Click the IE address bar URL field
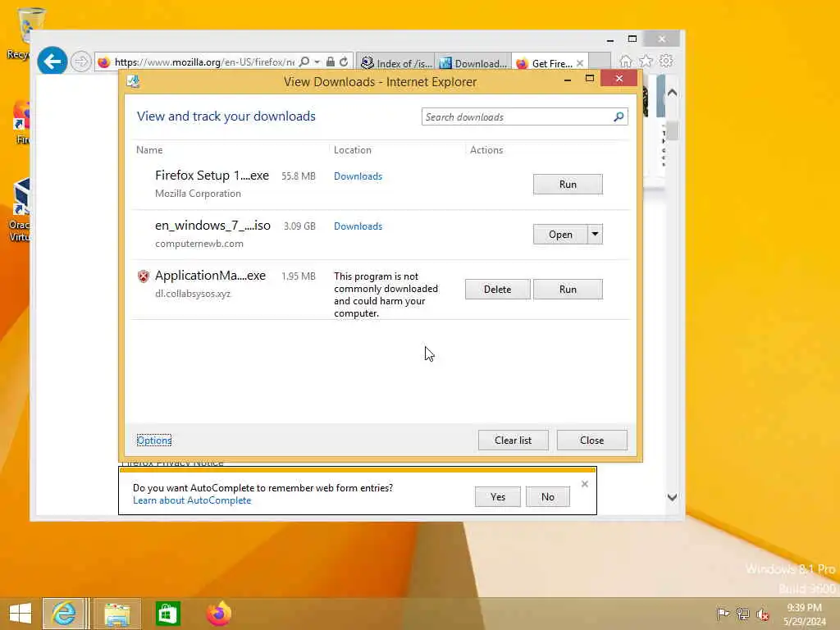This screenshot has height=630, width=840. [204, 62]
